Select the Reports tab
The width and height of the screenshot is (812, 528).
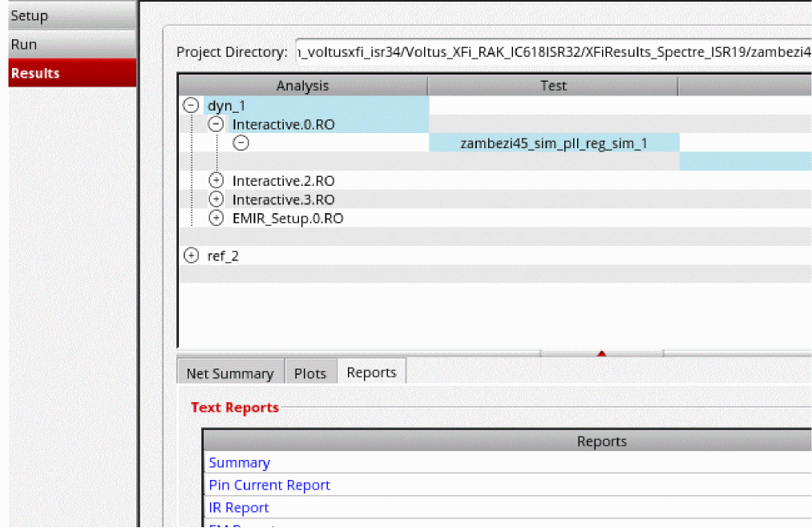pos(371,373)
